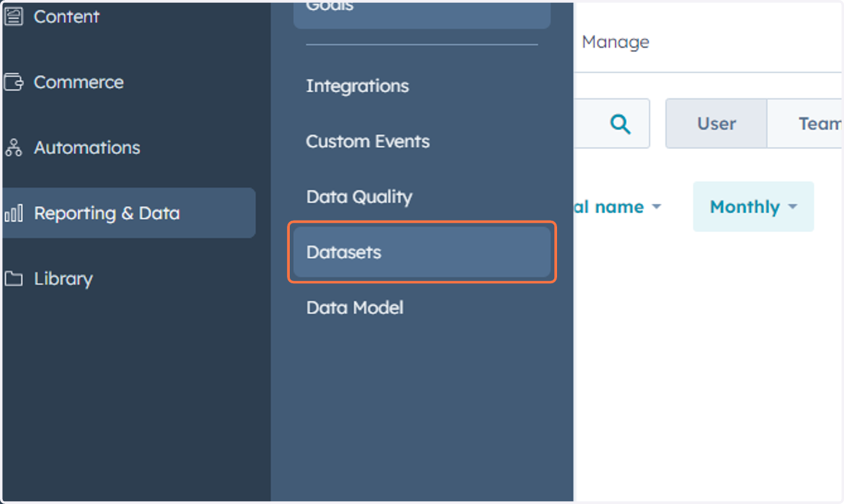Select the Team toggle button
Viewport: 844px width, 504px height.
tap(805, 124)
